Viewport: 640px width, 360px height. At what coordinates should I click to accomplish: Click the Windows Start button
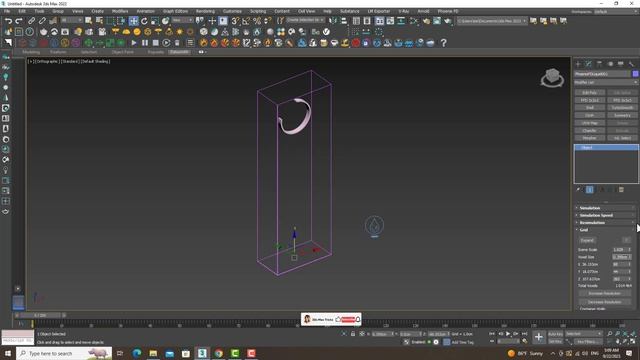pyautogui.click(x=7, y=353)
